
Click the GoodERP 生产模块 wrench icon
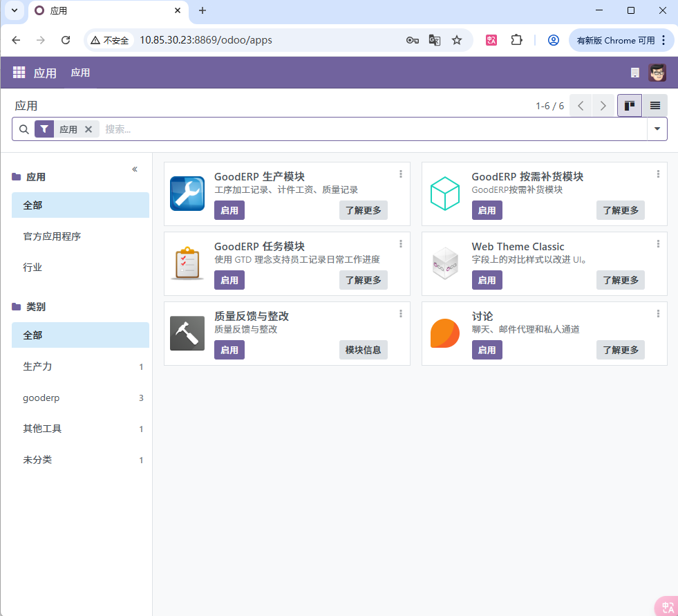pyautogui.click(x=187, y=194)
